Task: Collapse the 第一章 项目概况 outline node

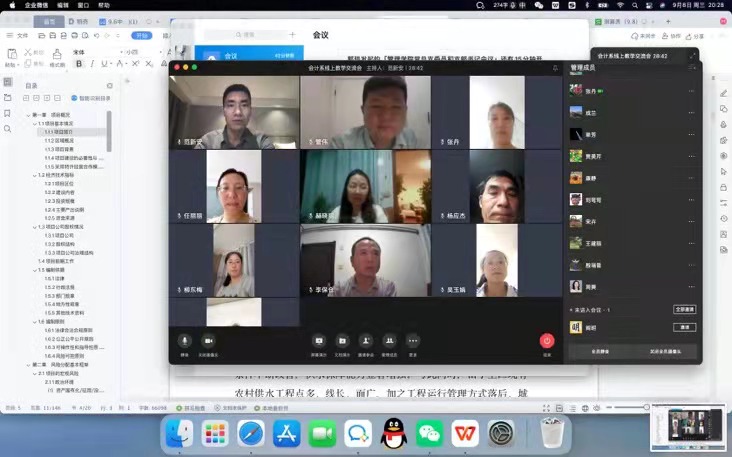Action: click(x=27, y=115)
